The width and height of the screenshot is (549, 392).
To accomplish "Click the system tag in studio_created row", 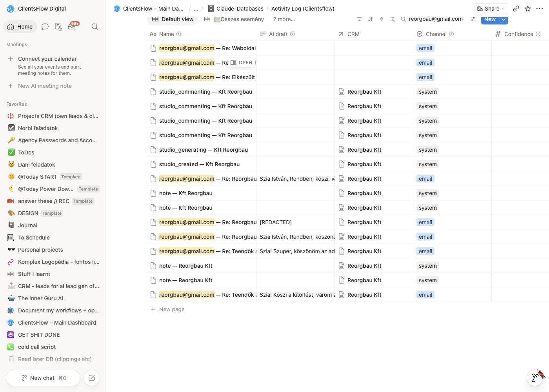I will (x=428, y=164).
